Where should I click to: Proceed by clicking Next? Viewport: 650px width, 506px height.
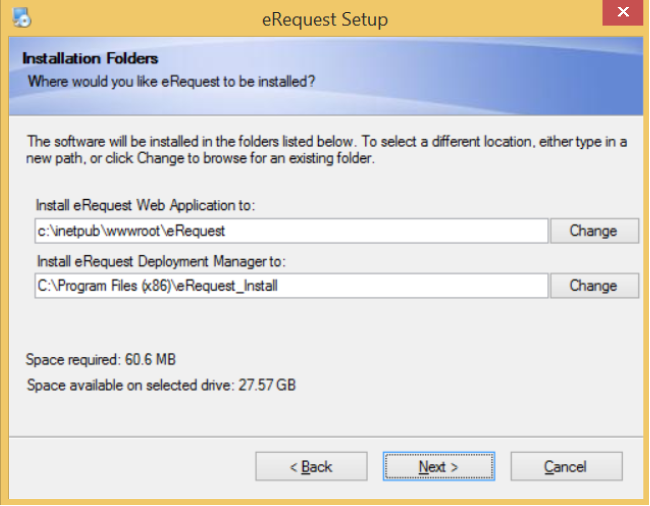click(438, 466)
